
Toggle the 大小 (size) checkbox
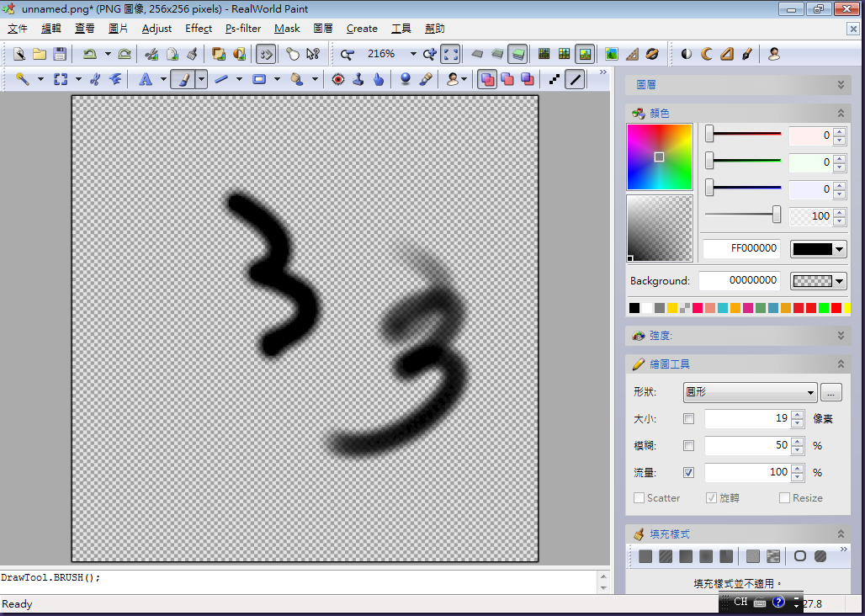(x=688, y=418)
